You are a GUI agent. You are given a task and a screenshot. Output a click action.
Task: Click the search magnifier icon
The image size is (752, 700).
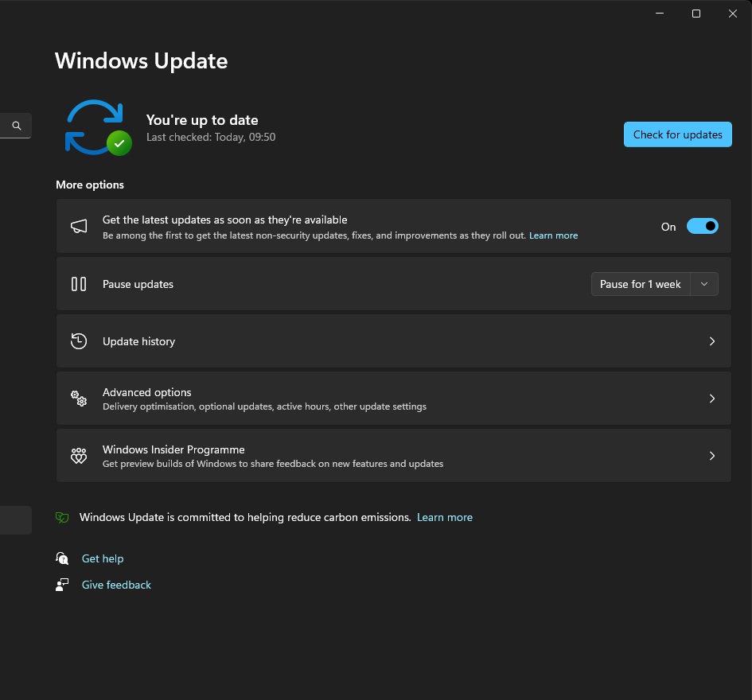[x=16, y=126]
